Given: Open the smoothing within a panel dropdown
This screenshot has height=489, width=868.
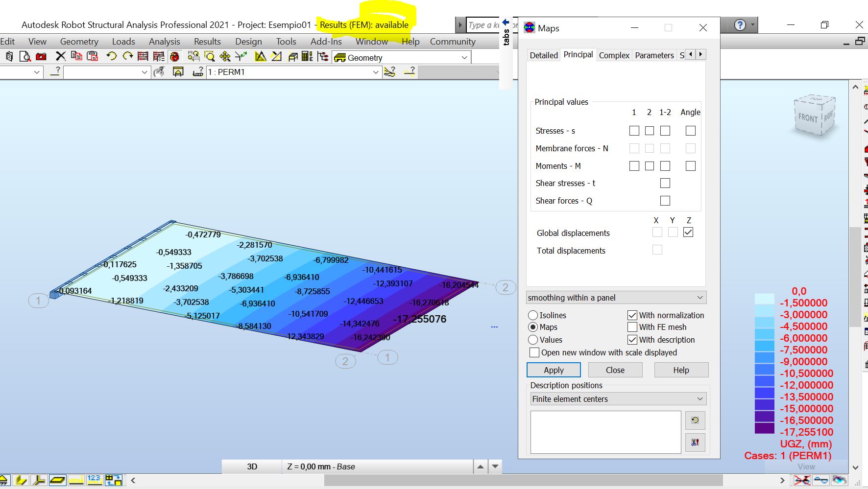Looking at the screenshot, I should [700, 297].
